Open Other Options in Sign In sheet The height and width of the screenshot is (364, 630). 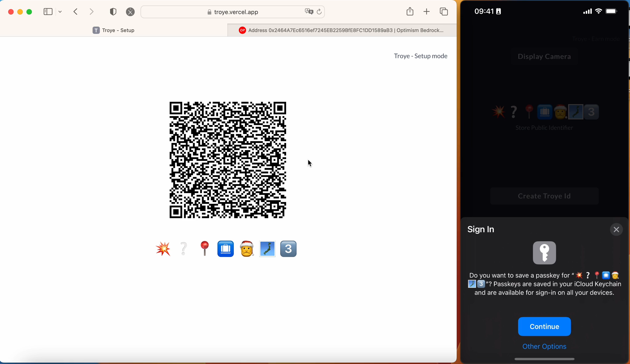point(544,346)
